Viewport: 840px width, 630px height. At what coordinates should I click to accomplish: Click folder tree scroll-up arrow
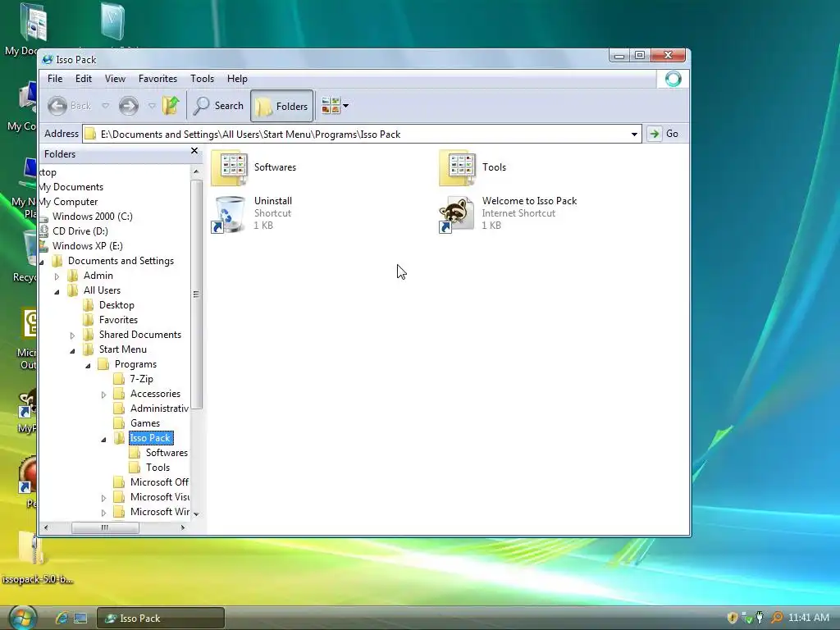click(x=196, y=171)
